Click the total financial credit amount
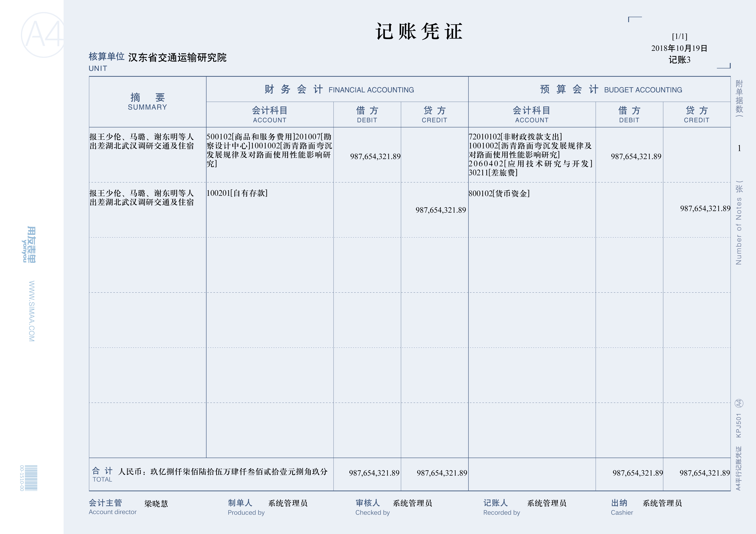 click(x=442, y=473)
